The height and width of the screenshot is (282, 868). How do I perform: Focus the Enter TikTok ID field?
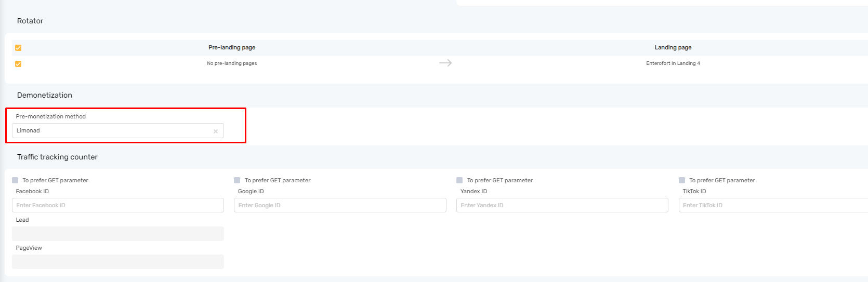[x=773, y=205]
